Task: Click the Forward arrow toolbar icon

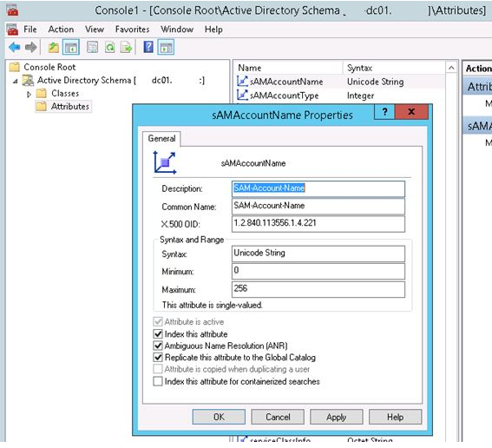Action: click(x=30, y=48)
